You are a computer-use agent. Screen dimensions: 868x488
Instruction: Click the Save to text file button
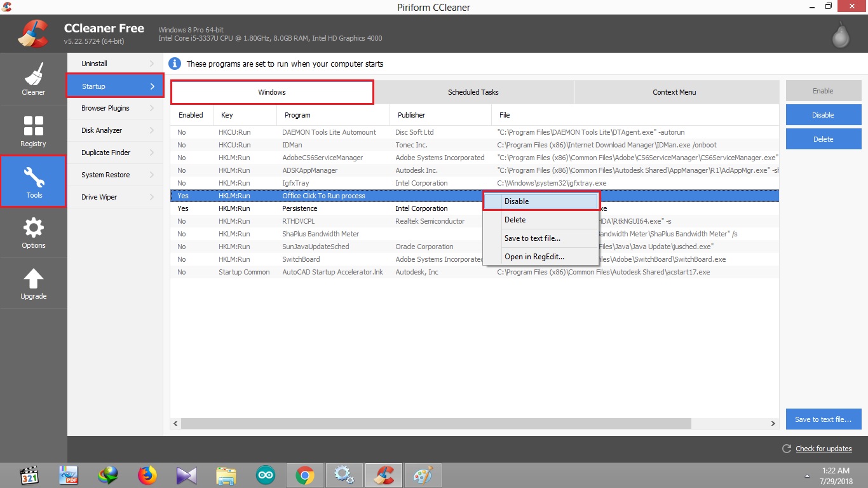click(823, 419)
